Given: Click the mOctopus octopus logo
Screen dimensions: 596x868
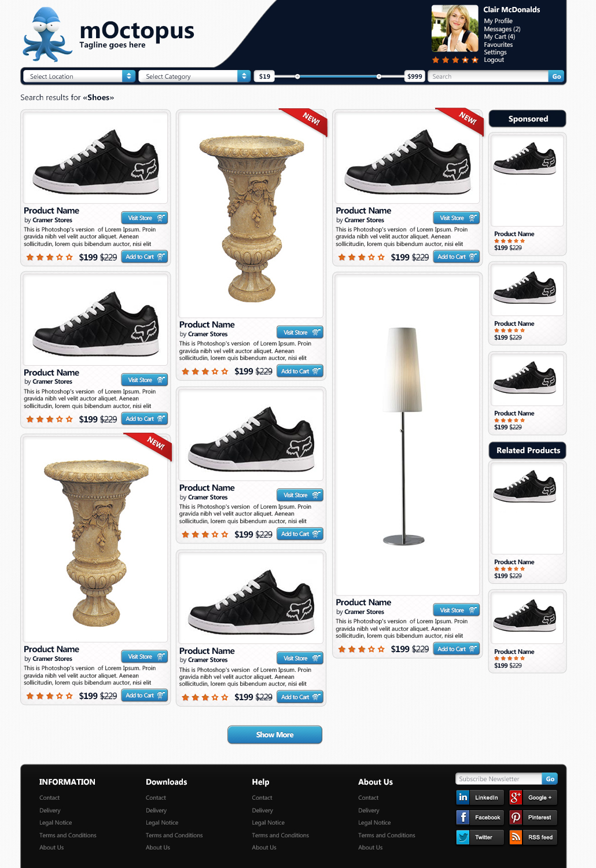Looking at the screenshot, I should click(x=47, y=35).
